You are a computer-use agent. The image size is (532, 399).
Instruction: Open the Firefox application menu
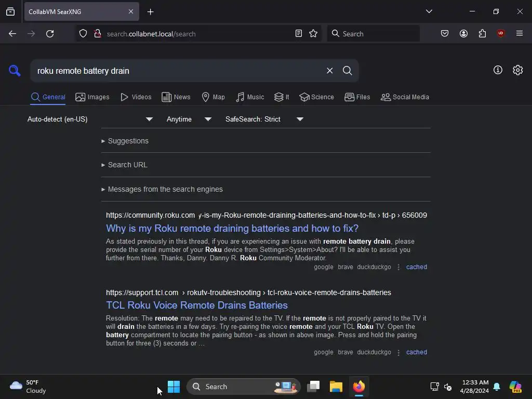point(520,34)
